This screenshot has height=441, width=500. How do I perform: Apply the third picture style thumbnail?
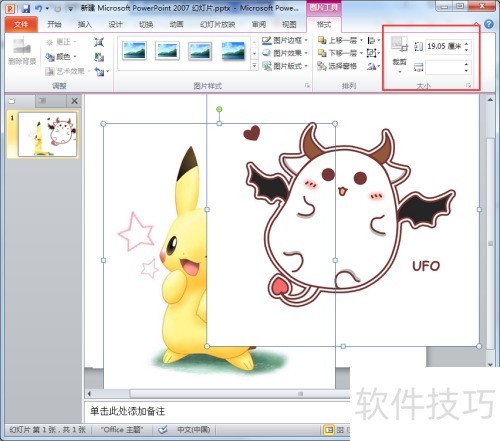(200, 51)
